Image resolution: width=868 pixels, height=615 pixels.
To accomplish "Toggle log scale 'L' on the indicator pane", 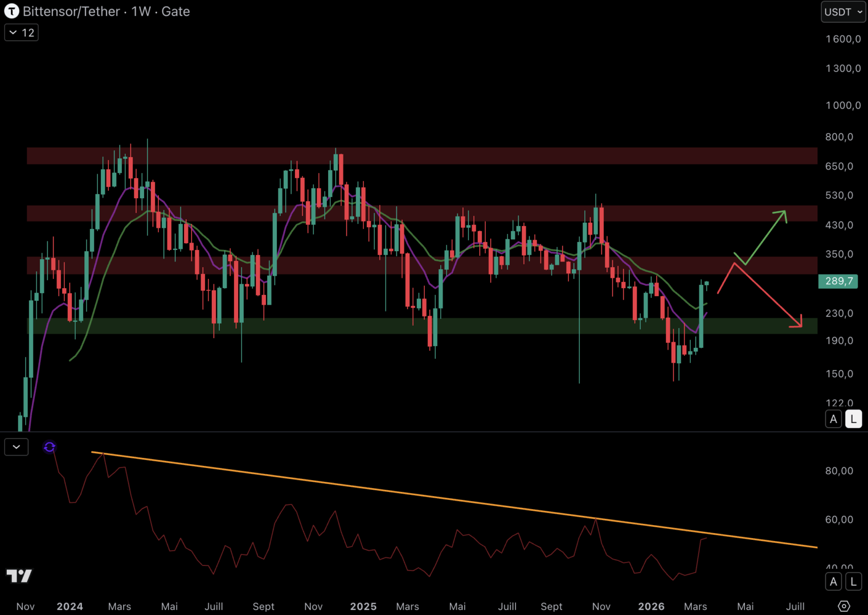I will (853, 581).
